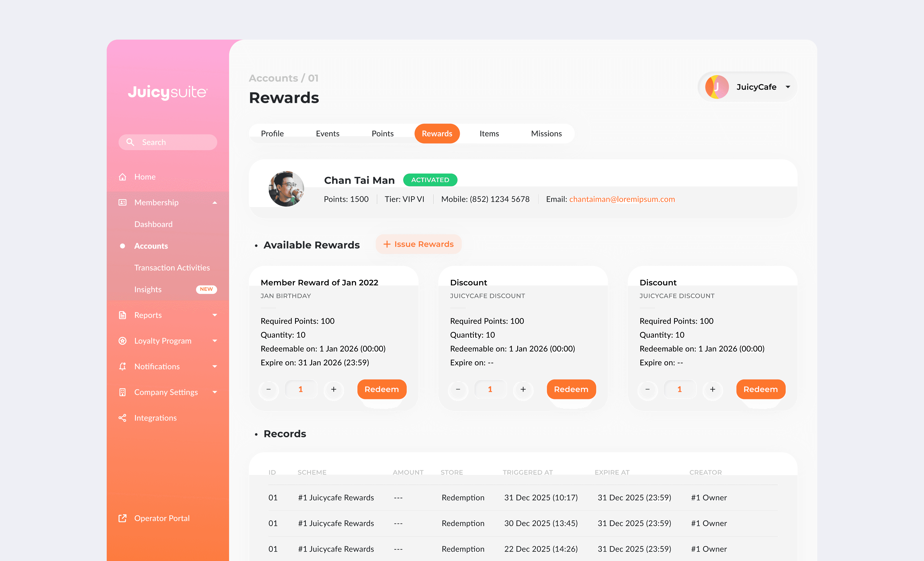924x561 pixels.
Task: Redeem the rightmost Discount reward card
Action: pos(760,389)
